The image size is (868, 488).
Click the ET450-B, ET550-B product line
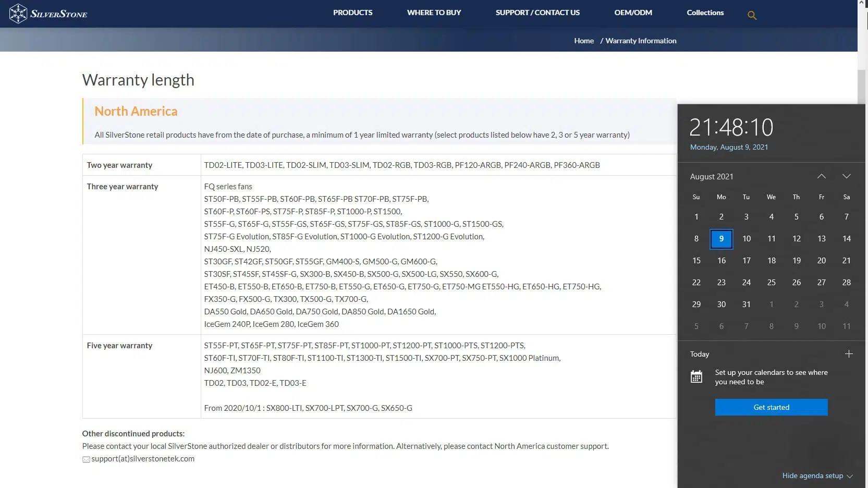(x=402, y=287)
